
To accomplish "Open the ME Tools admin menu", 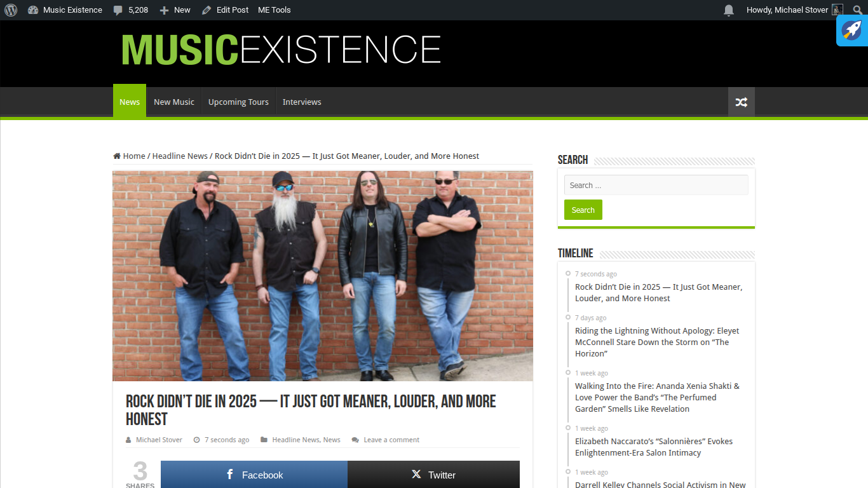I will 275,10.
